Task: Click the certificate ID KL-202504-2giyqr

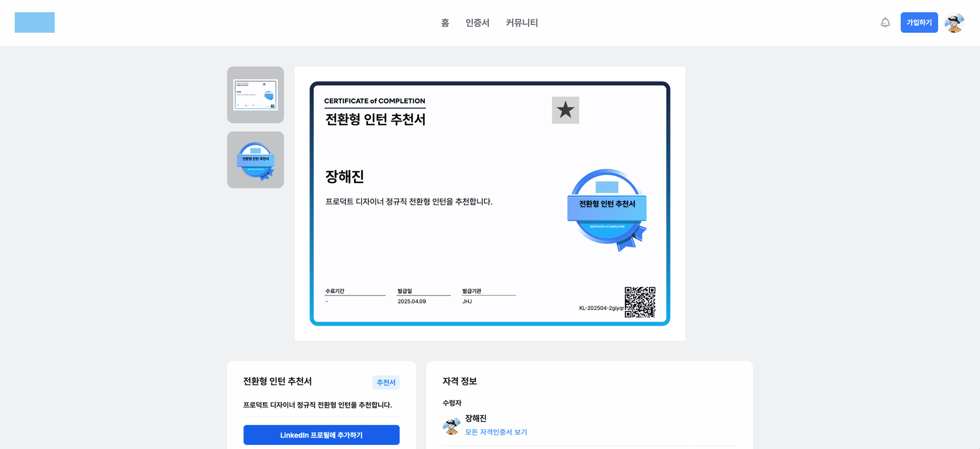Action: pos(601,308)
